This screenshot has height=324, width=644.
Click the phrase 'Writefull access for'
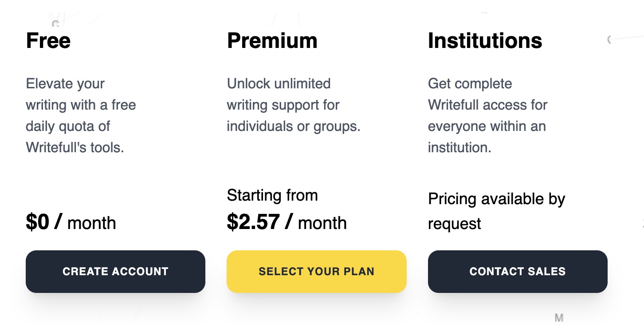[x=488, y=105]
